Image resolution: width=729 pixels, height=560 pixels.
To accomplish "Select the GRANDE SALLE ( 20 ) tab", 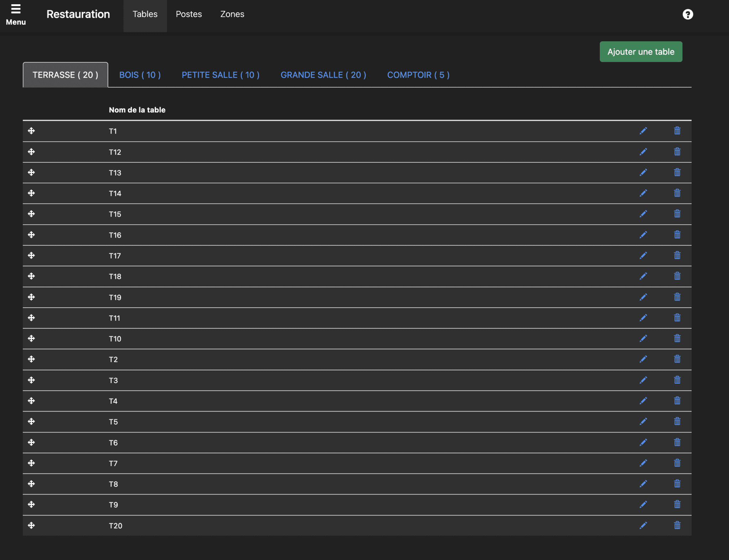I will pos(323,75).
